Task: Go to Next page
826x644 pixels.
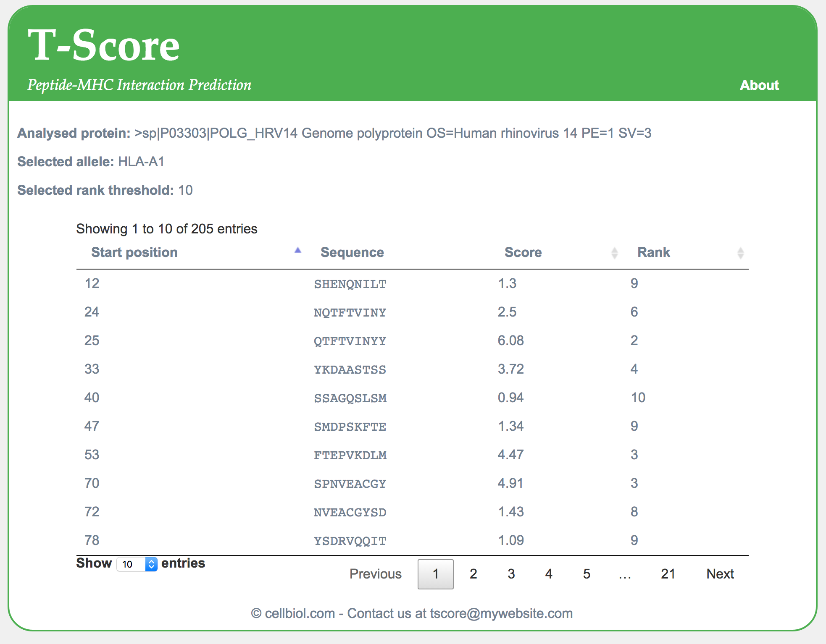Action: coord(720,574)
